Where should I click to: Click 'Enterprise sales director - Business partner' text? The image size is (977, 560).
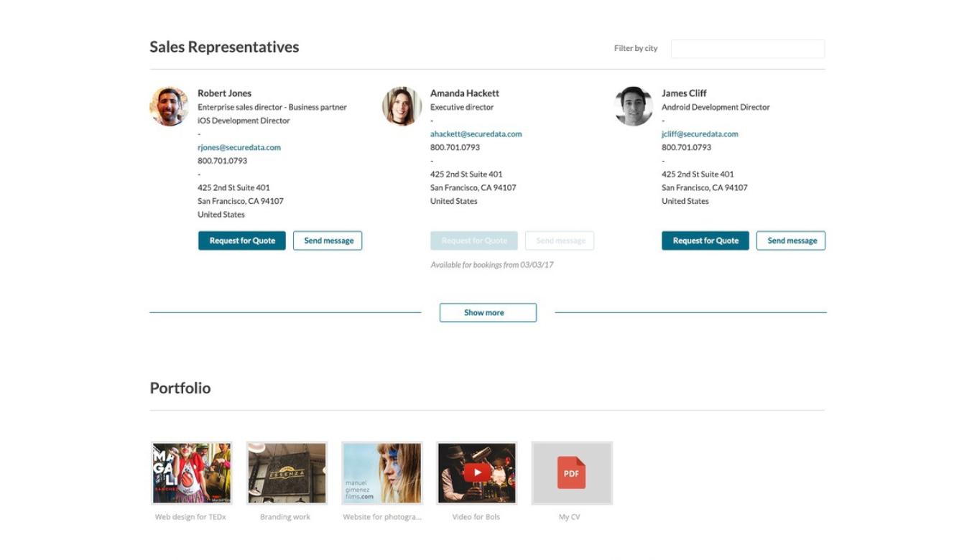click(272, 107)
